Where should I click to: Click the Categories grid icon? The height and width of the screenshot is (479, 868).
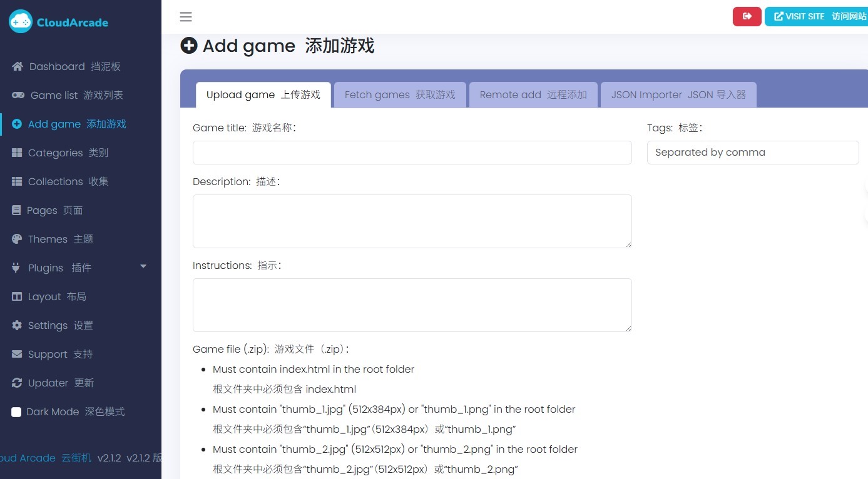[x=17, y=153]
